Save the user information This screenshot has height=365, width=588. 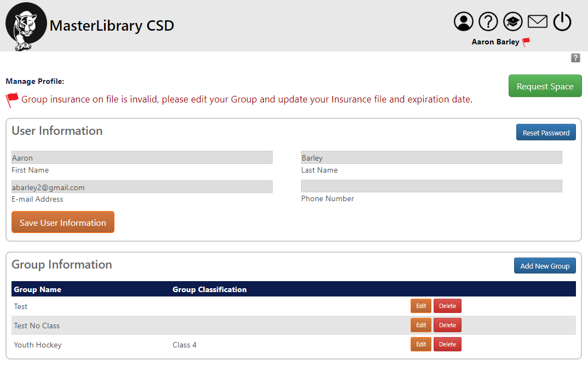(x=62, y=223)
